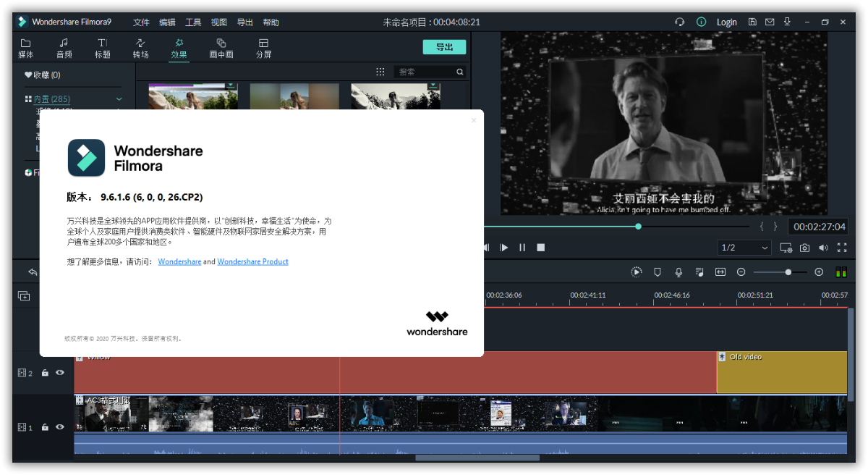Click the voiceover microphone icon
The height and width of the screenshot is (475, 868).
pos(678,272)
